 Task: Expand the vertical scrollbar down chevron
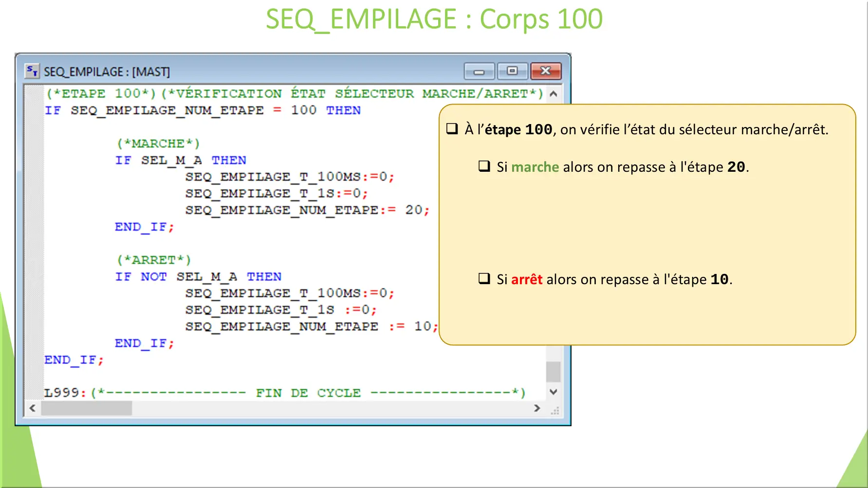(553, 392)
